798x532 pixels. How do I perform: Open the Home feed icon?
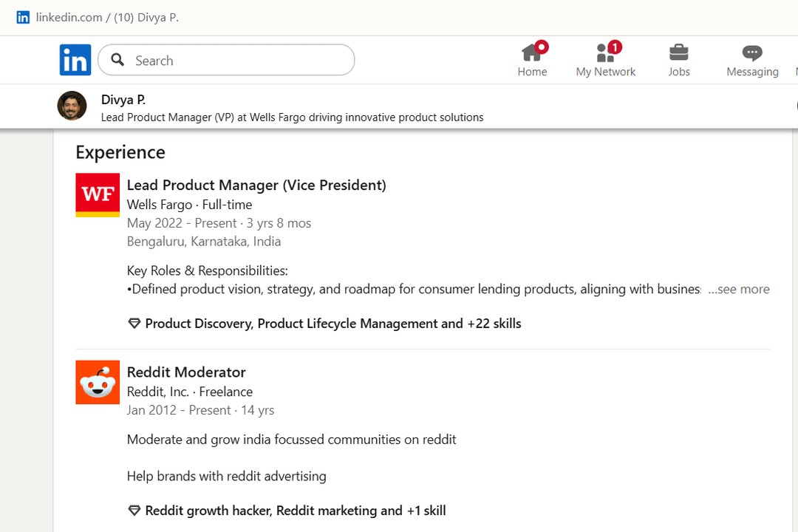pos(532,53)
